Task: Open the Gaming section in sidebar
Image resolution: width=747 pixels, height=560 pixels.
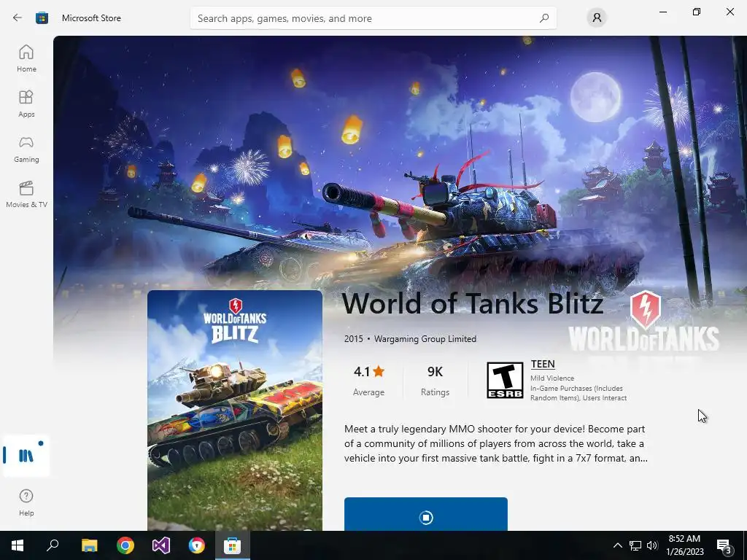Action: click(x=26, y=149)
